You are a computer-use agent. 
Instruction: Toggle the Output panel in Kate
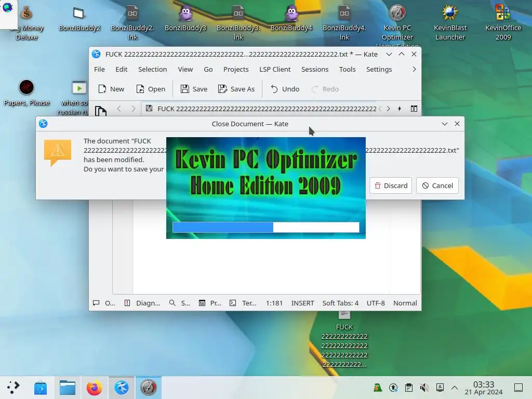tap(104, 303)
